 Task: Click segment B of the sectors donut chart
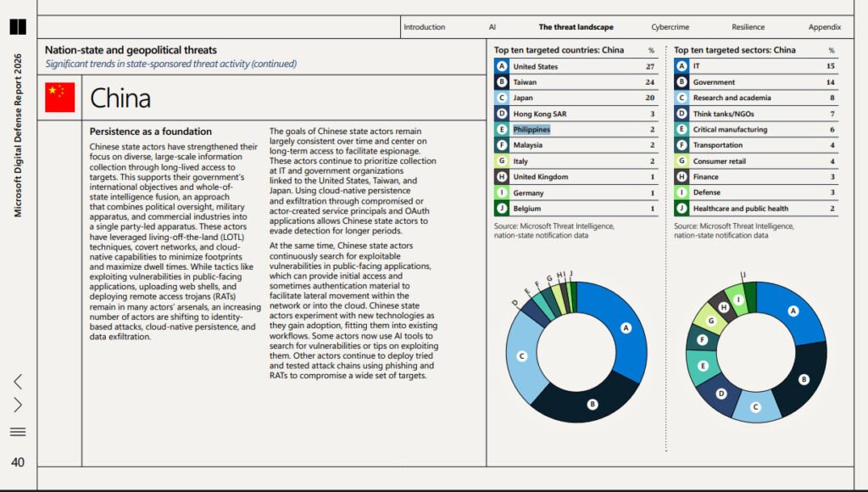click(803, 379)
